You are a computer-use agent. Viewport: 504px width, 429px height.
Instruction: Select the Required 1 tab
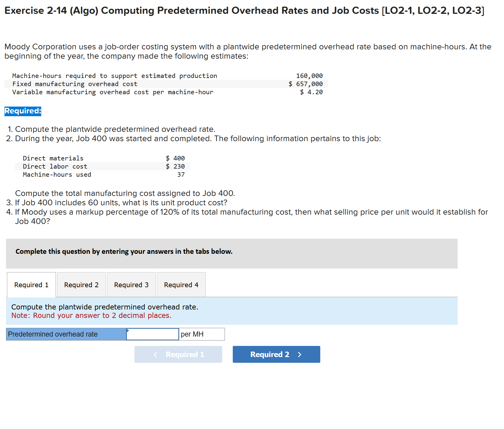click(31, 284)
